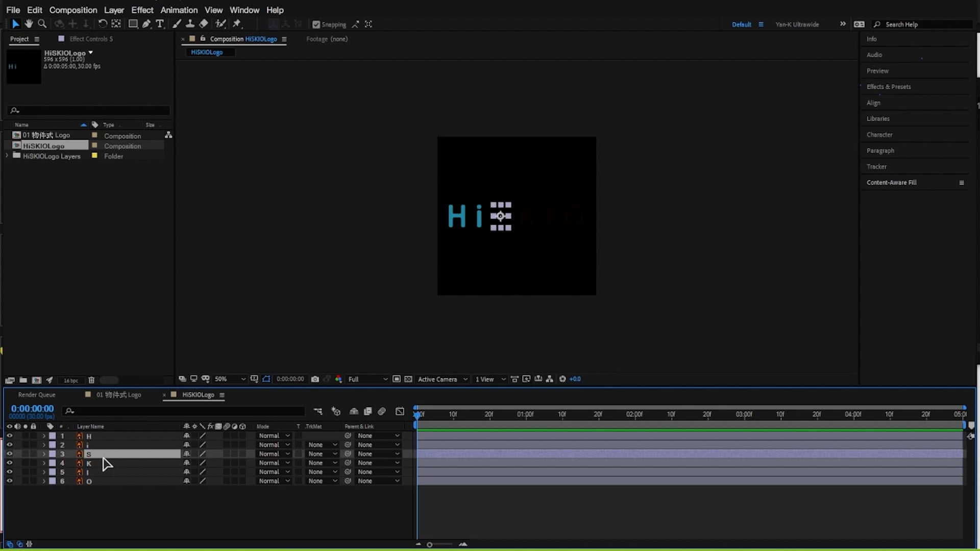Open the Active Camera view dropdown
This screenshot has height=551, width=980.
coord(442,379)
